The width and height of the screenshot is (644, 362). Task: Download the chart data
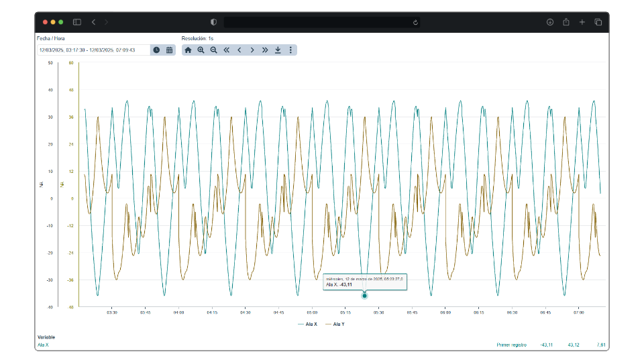pyautogui.click(x=278, y=50)
